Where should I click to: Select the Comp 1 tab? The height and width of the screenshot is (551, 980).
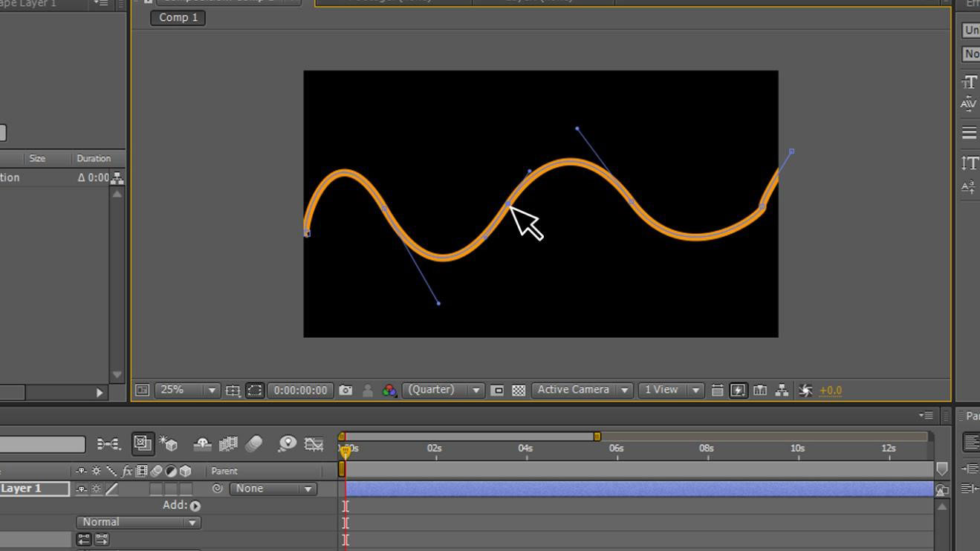[x=178, y=17]
